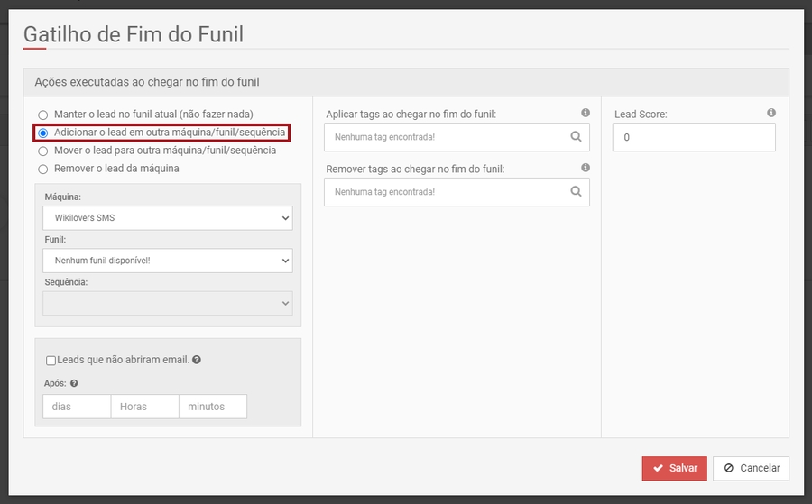Select 'Mover o lead para outra máquina' option

pos(42,151)
